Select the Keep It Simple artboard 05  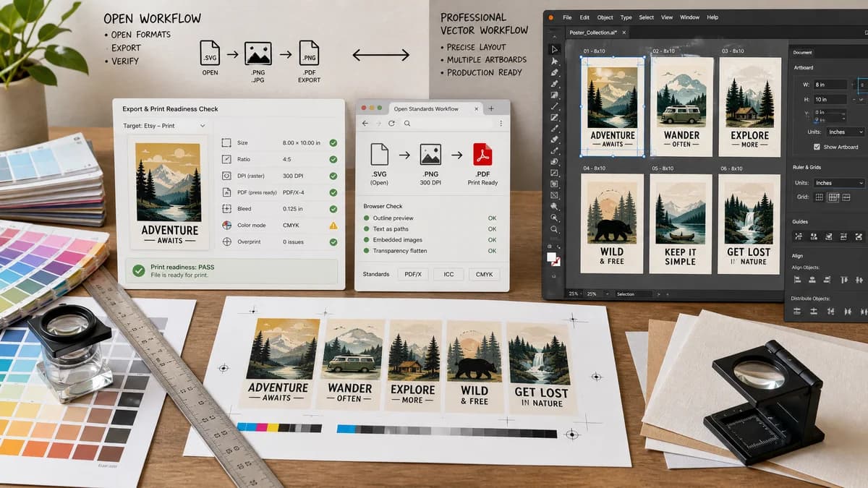681,223
